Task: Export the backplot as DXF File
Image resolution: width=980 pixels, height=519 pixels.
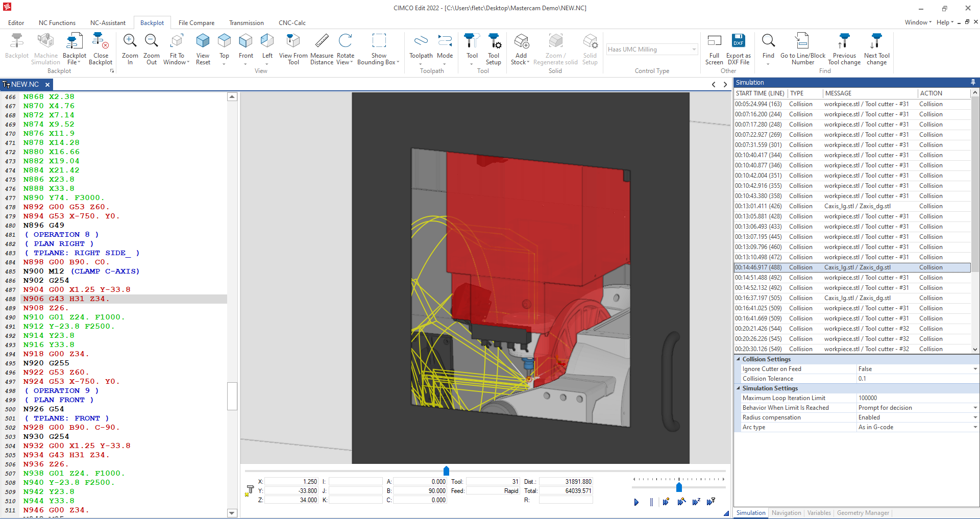Action: pos(739,48)
